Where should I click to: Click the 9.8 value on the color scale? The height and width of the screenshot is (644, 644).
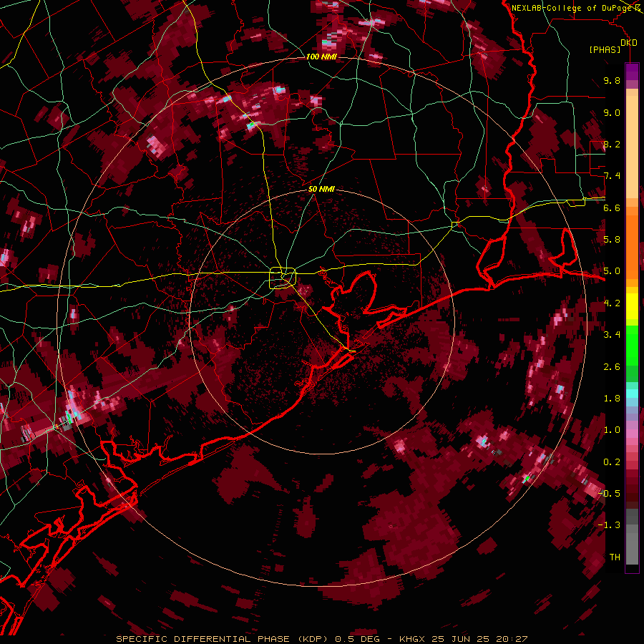click(x=612, y=80)
